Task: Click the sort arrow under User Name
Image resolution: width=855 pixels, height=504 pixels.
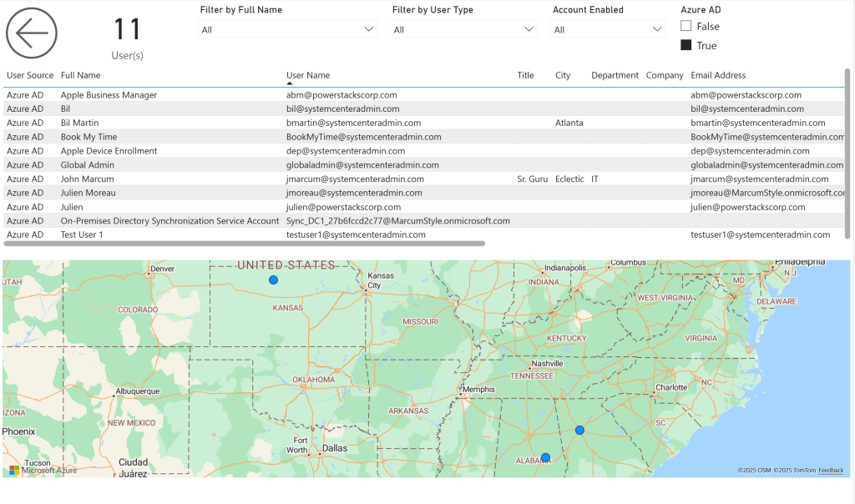Action: [290, 83]
